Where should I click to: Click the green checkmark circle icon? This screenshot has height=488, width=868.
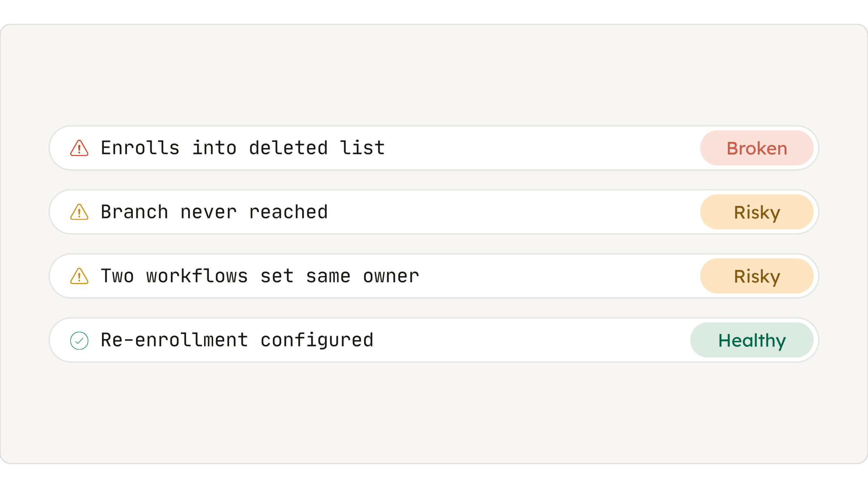pos(79,340)
